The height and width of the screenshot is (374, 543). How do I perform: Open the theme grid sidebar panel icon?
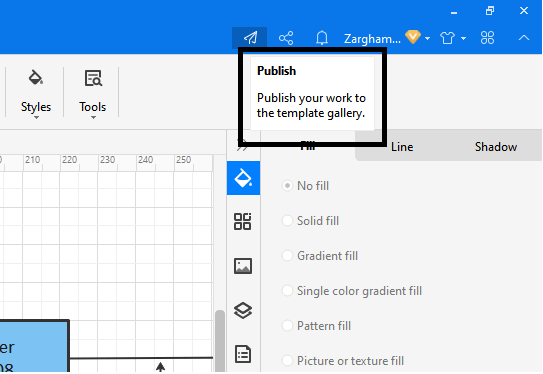click(x=242, y=222)
